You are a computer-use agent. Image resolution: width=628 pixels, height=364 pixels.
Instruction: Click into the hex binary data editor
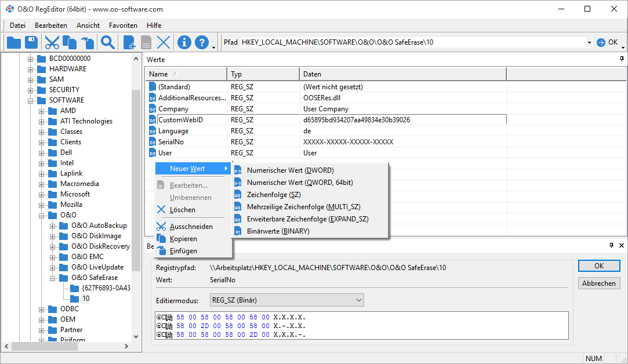[x=362, y=326]
